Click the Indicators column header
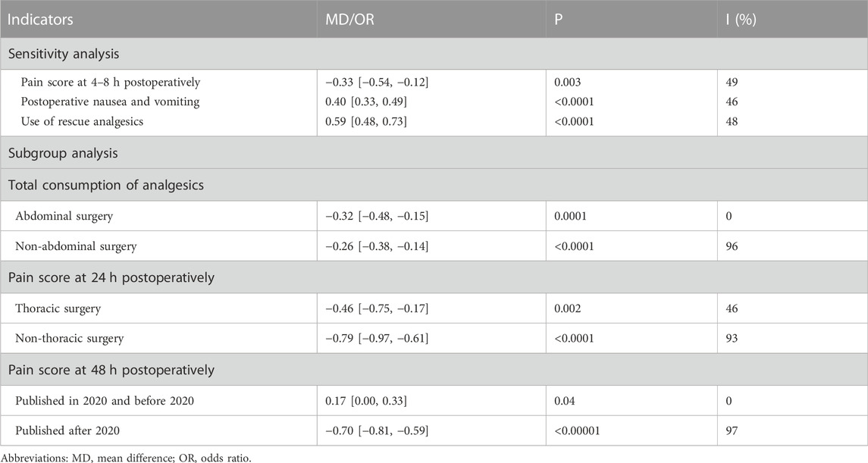The image size is (868, 463). click(x=40, y=20)
